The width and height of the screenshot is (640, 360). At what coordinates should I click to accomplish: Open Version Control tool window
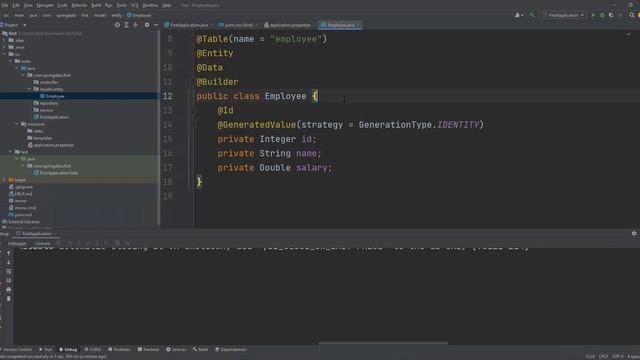(x=16, y=349)
